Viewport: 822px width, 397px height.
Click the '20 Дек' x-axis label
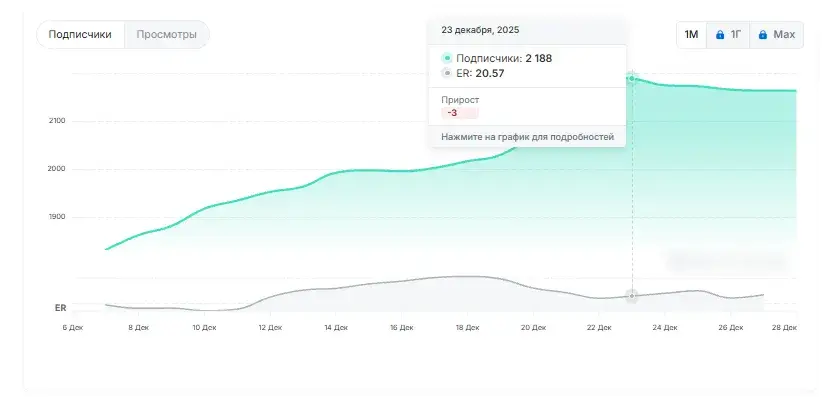(533, 328)
